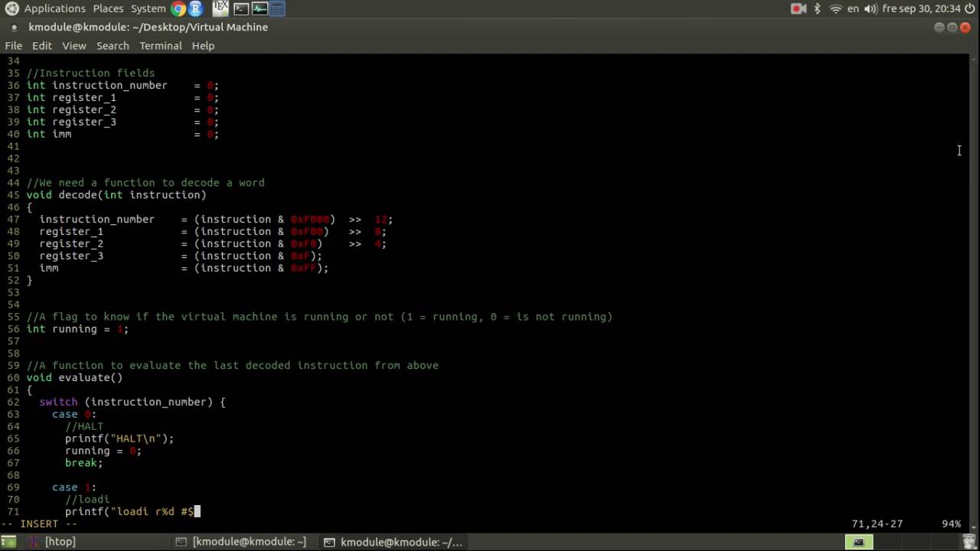This screenshot has height=551, width=980.
Task: Click the power/session icon
Action: 970,8
